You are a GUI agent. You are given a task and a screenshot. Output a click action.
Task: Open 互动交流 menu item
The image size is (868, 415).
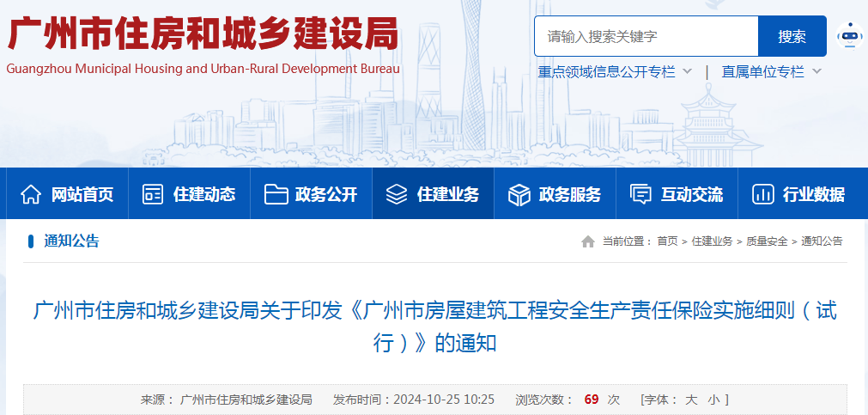point(677,194)
